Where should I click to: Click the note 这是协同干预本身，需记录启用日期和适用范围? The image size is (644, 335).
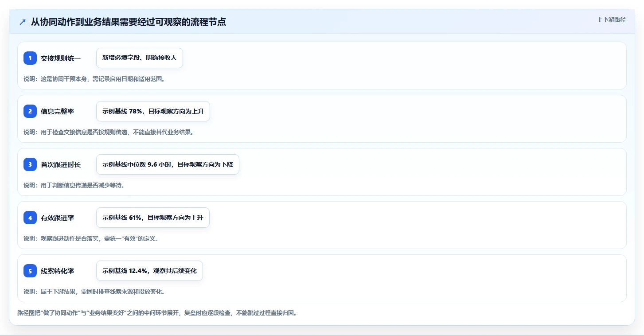[x=94, y=79]
